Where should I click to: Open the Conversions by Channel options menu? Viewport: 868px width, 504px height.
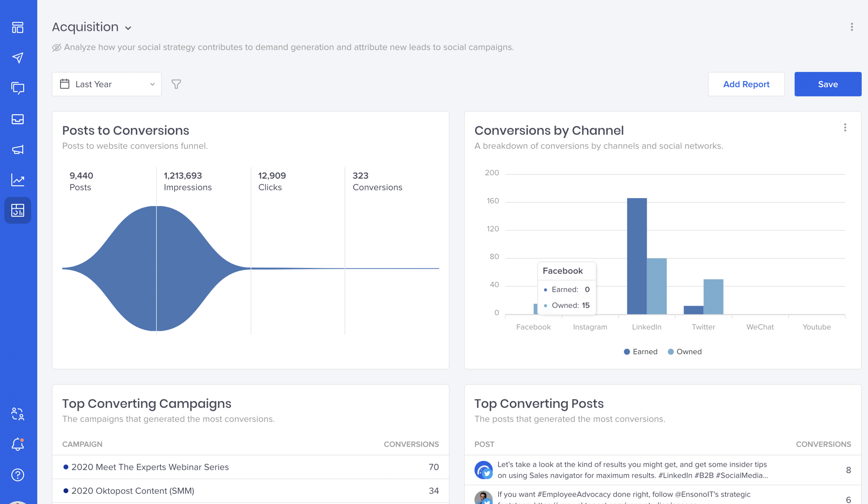(845, 128)
